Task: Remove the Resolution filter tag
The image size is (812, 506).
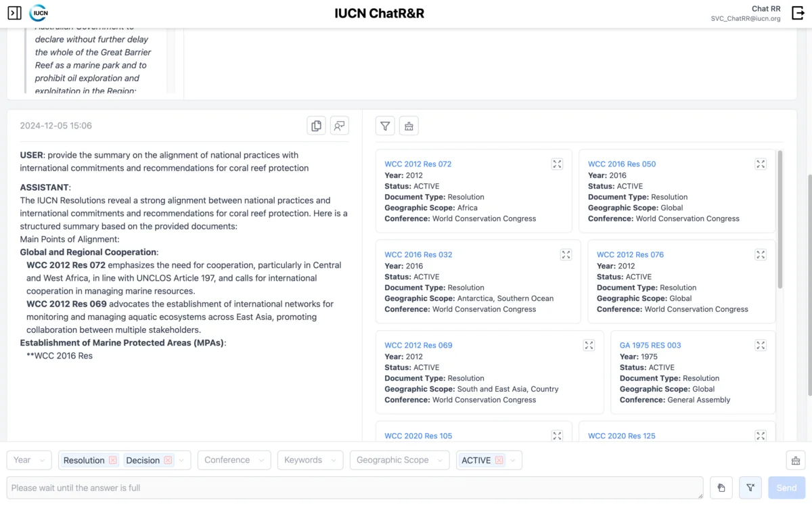Action: [x=113, y=461]
